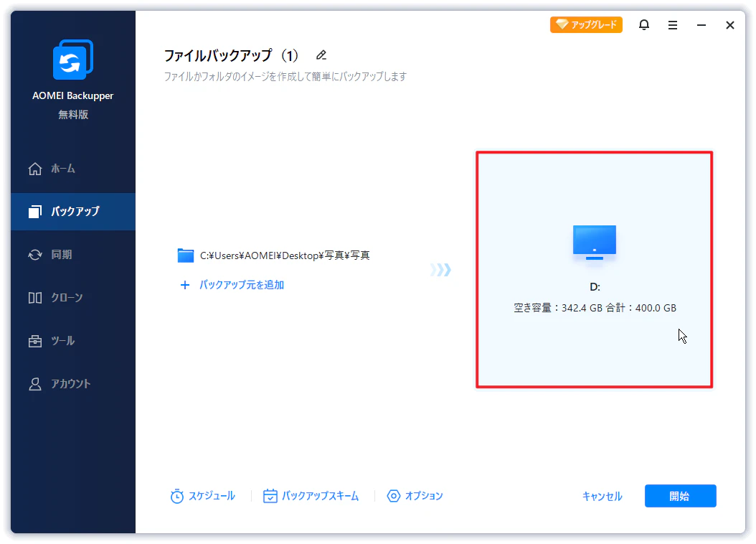Image resolution: width=756 pixels, height=544 pixels.
Task: Click the アップグレード upgrade button
Action: coord(586,24)
